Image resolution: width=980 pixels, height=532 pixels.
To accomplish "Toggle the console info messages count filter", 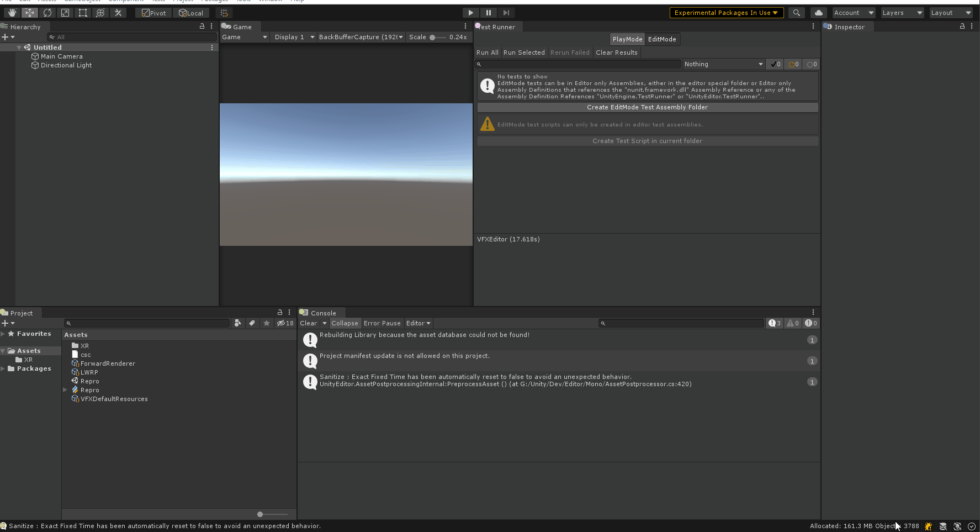I will tap(775, 323).
